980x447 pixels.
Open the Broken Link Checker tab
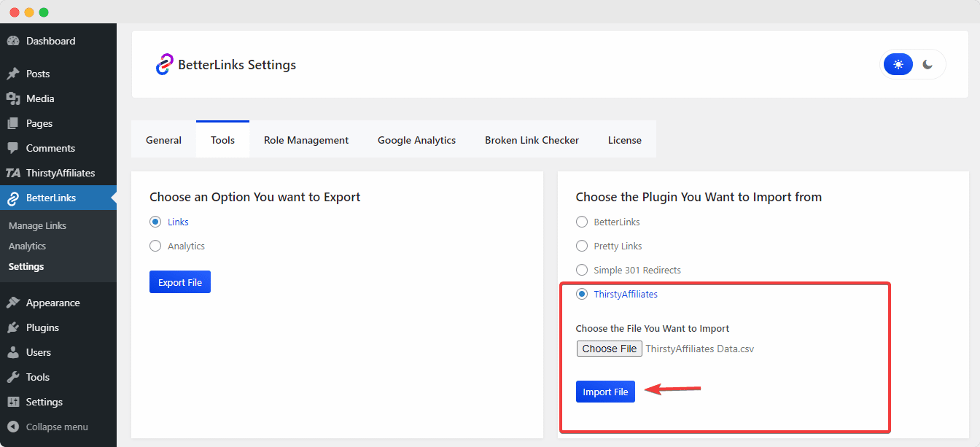[532, 139]
